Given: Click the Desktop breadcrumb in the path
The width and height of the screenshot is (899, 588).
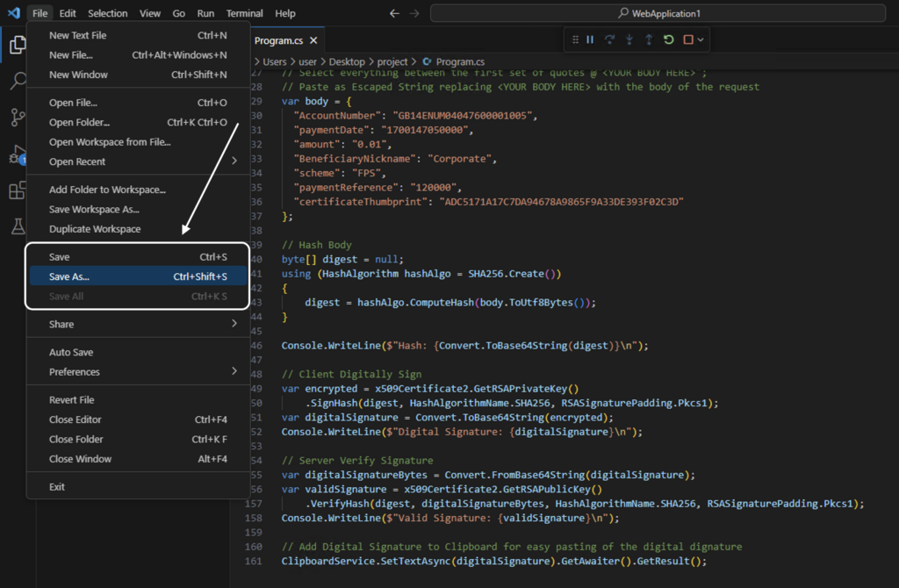Looking at the screenshot, I should [x=347, y=62].
